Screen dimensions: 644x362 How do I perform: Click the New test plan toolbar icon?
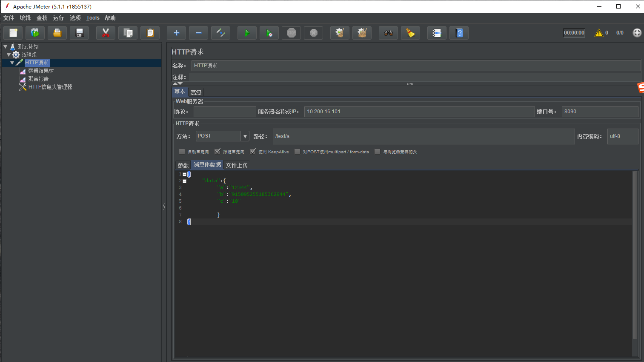(13, 33)
